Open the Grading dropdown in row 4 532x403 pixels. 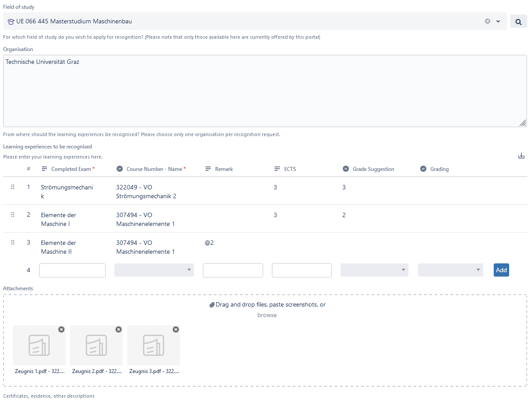[x=451, y=270]
